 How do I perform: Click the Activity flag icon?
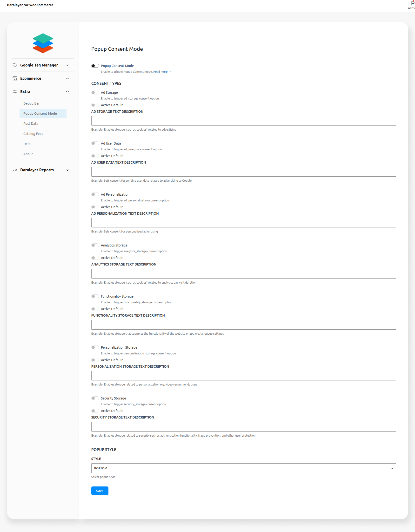pyautogui.click(x=413, y=3)
